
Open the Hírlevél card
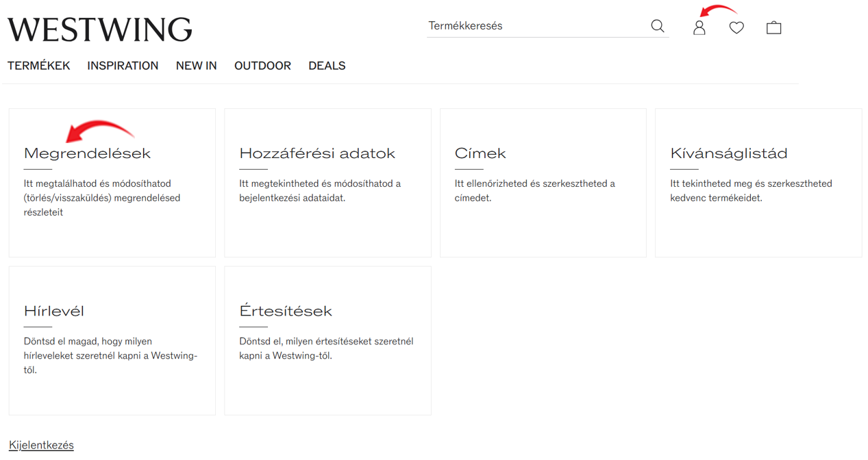point(112,341)
